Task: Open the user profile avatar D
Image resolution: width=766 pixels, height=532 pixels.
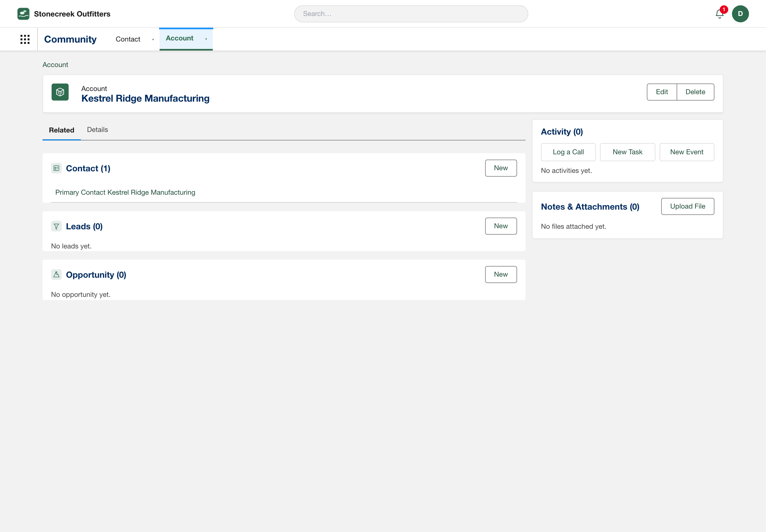Action: (740, 14)
